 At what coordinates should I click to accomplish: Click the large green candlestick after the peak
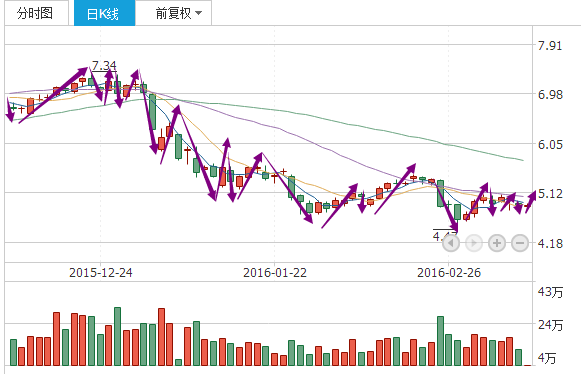[153, 112]
